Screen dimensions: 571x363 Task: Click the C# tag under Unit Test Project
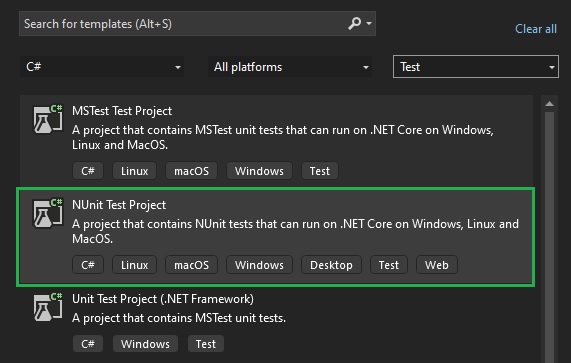88,344
